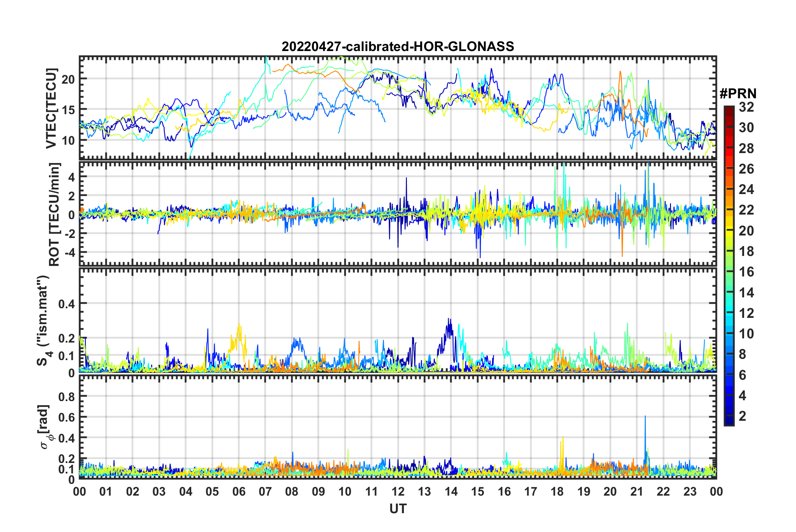The height and width of the screenshot is (532, 796).
Task: Click inside the ROT plot panel
Action: pyautogui.click(x=398, y=214)
